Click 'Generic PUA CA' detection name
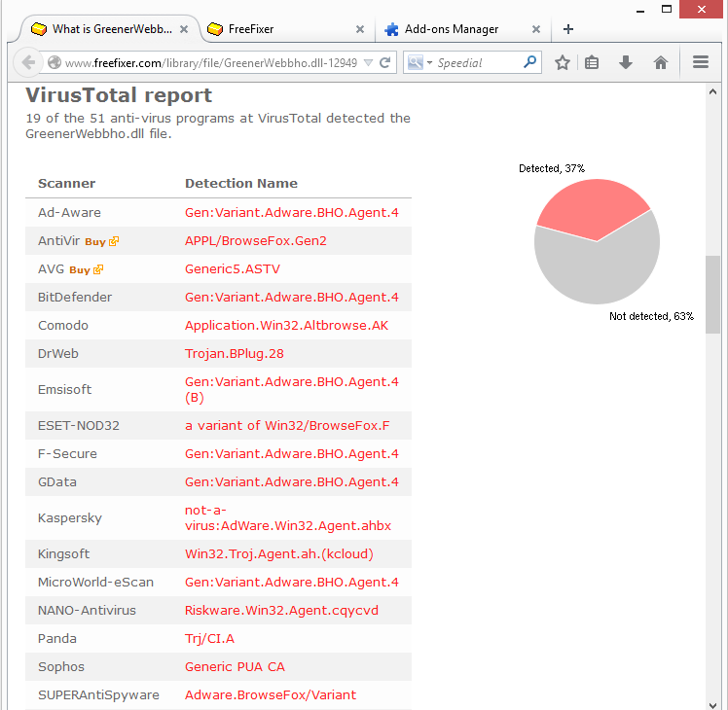The width and height of the screenshot is (728, 710). click(235, 667)
